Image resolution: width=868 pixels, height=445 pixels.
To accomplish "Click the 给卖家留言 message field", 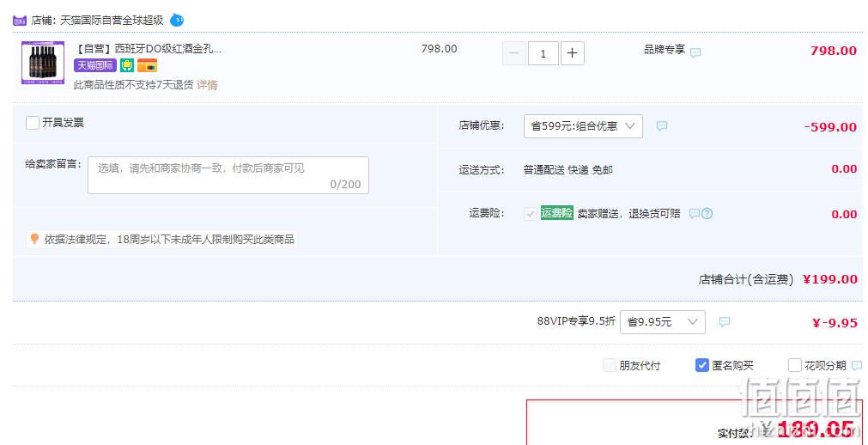I will [228, 175].
